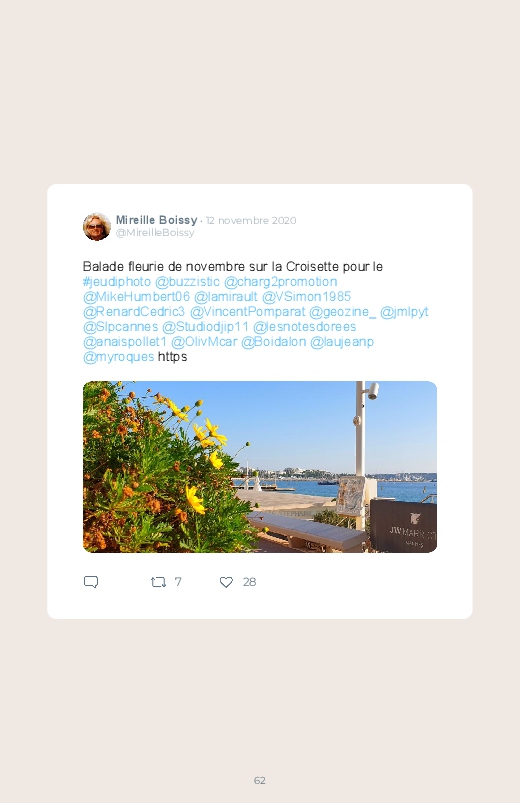Open the @lamirault mention
520x803 pixels.
225,297
